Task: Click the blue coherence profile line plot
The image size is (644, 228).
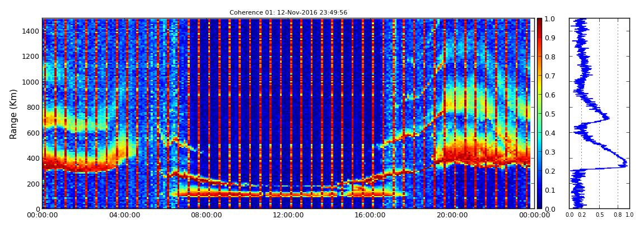Action: [x=599, y=113]
